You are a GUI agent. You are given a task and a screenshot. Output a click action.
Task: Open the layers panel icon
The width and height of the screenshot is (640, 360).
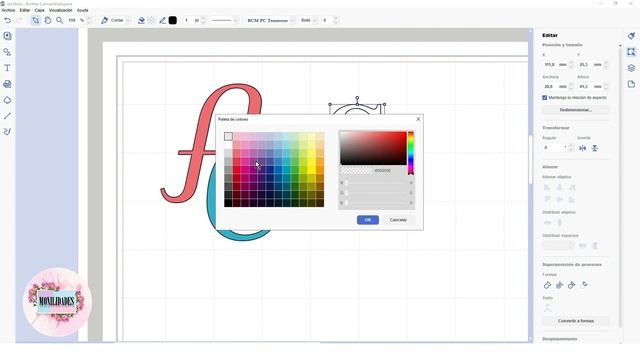(631, 68)
